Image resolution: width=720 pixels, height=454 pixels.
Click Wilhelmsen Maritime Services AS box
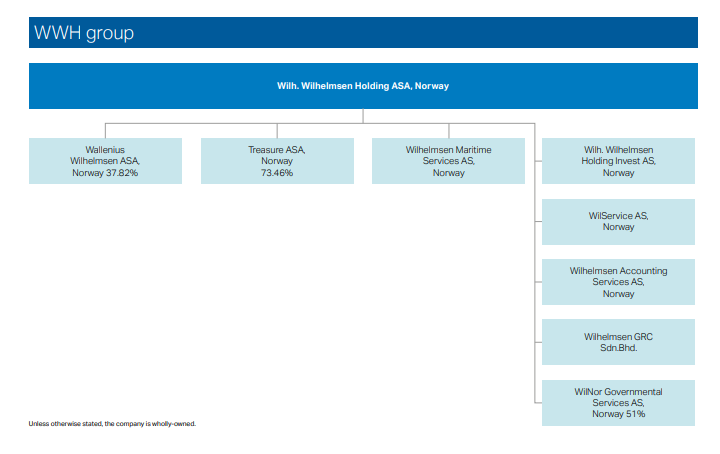448,161
